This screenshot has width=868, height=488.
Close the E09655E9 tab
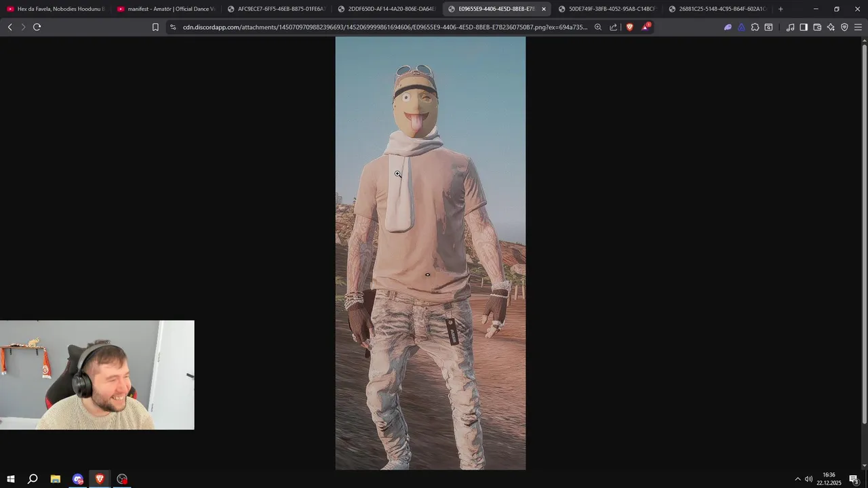click(543, 9)
